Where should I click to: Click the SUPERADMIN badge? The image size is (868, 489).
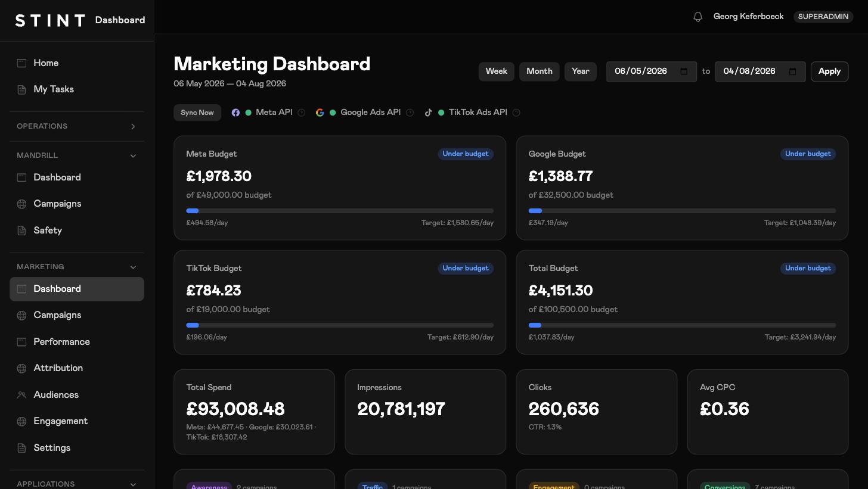click(x=823, y=17)
